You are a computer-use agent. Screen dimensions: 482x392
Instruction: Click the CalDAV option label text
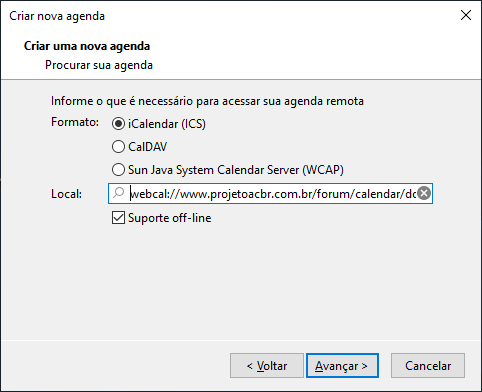(x=148, y=147)
